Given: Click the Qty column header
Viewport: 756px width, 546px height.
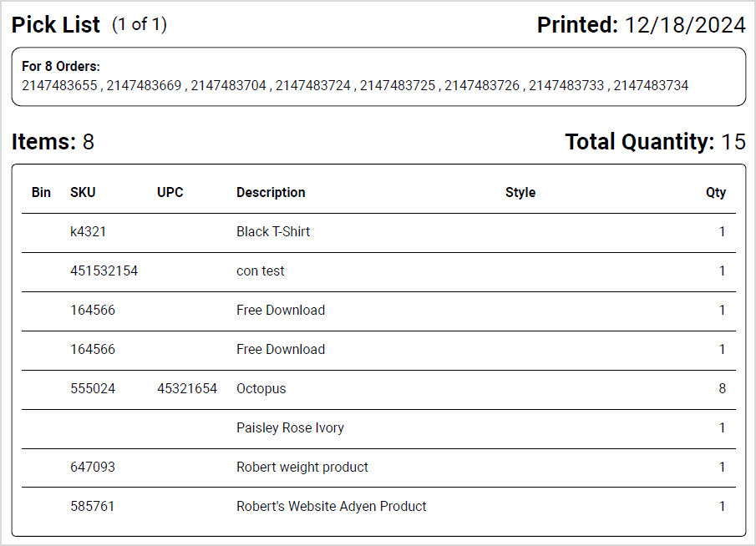Looking at the screenshot, I should click(716, 192).
